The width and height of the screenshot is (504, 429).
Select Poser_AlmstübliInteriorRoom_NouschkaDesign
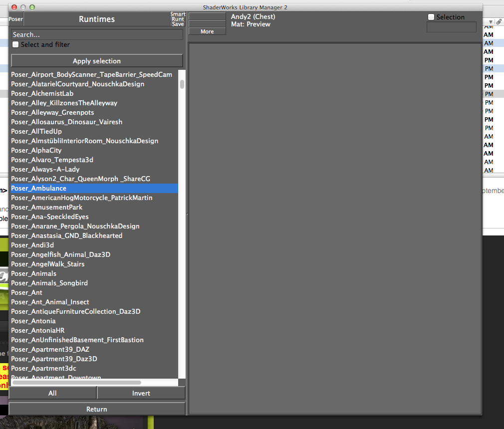click(94, 141)
